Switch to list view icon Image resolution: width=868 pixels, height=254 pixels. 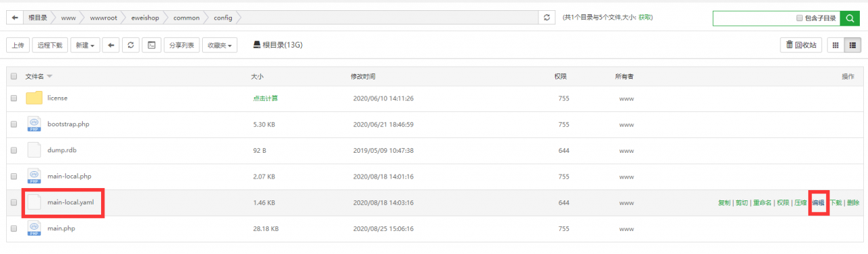[x=851, y=46]
